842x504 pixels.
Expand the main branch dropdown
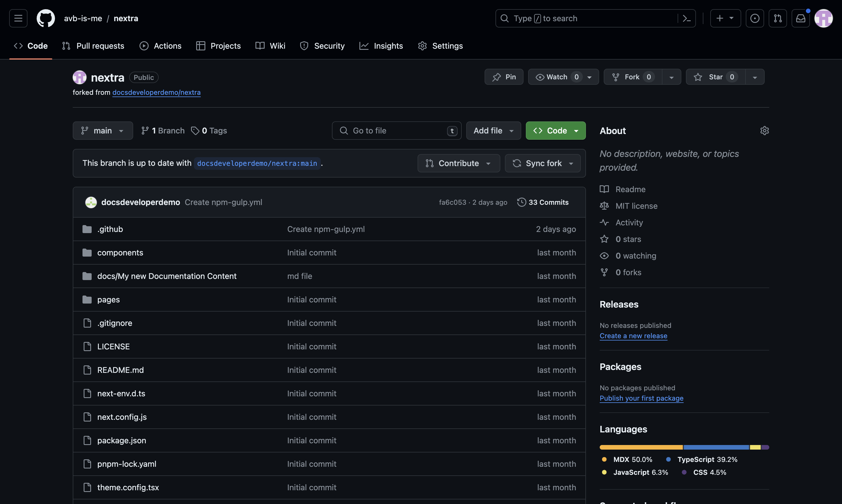103,131
